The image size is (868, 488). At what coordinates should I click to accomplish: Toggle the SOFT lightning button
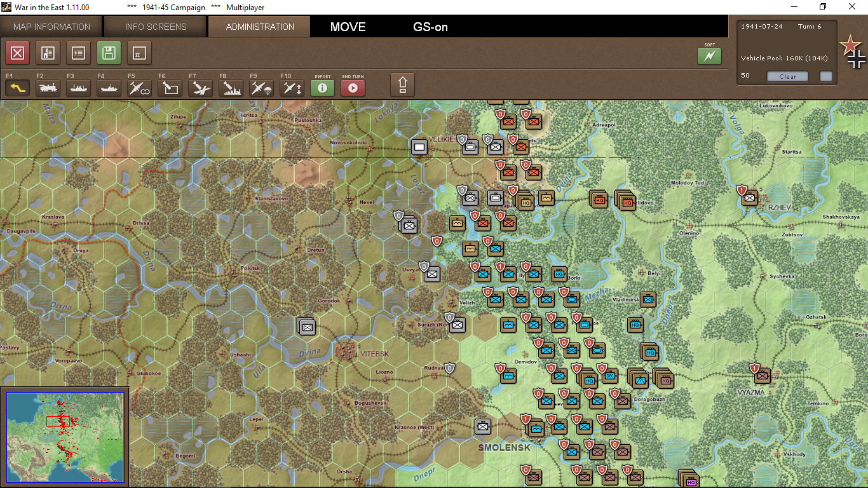click(710, 57)
